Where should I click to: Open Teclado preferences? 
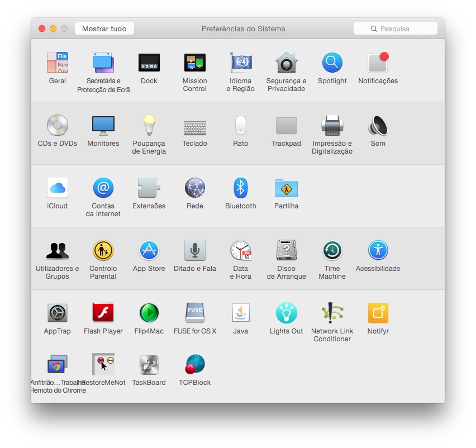pyautogui.click(x=195, y=128)
